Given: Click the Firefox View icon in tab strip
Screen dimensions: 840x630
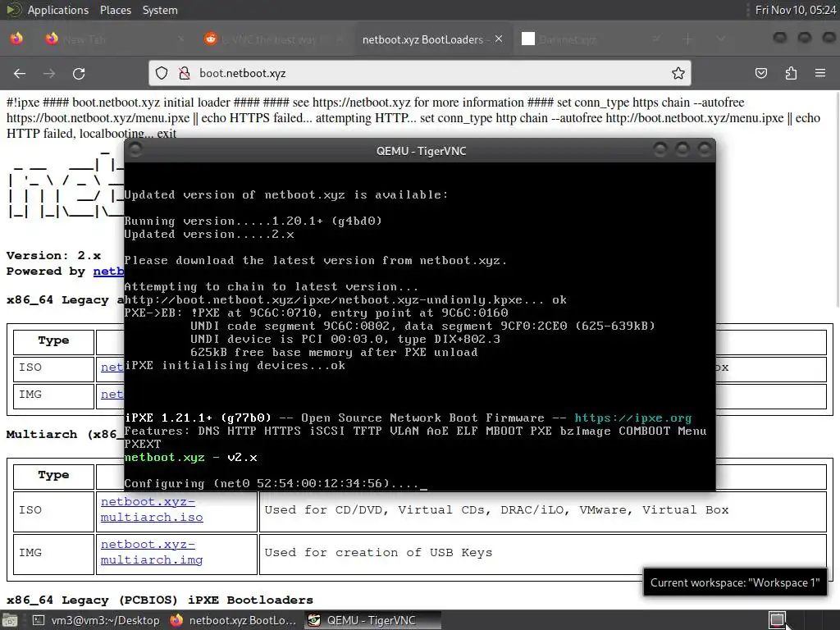Looking at the screenshot, I should [16, 39].
